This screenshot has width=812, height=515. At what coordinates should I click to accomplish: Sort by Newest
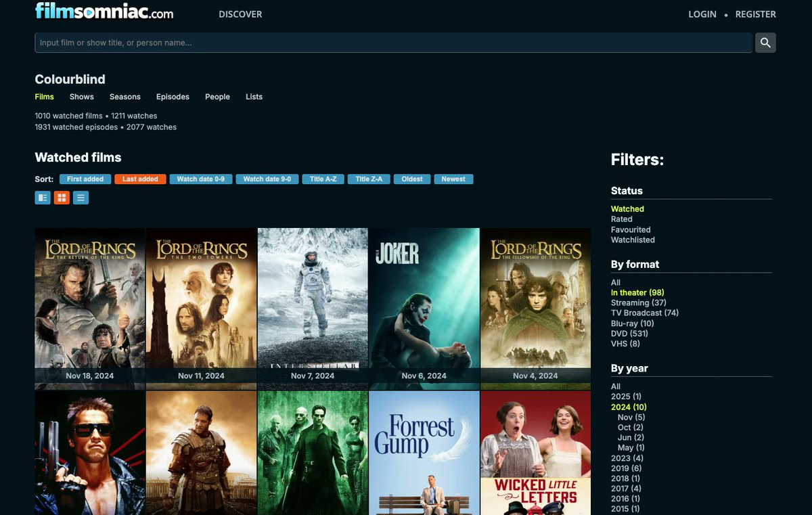point(453,179)
